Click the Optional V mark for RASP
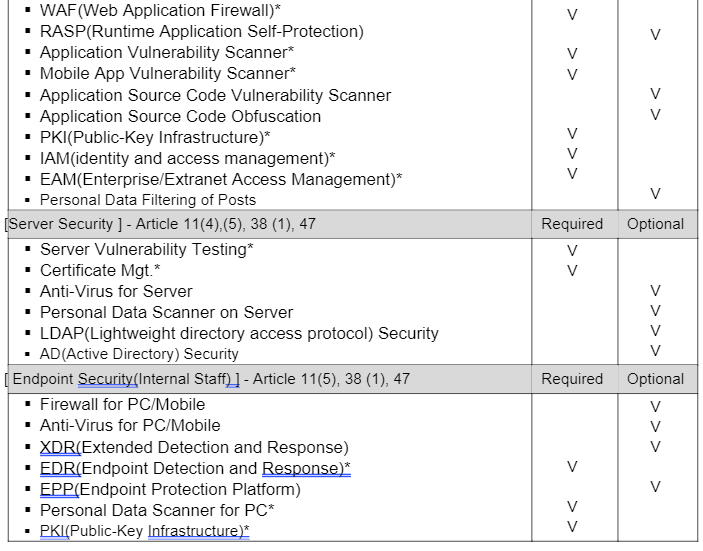703x551 pixels. click(655, 35)
